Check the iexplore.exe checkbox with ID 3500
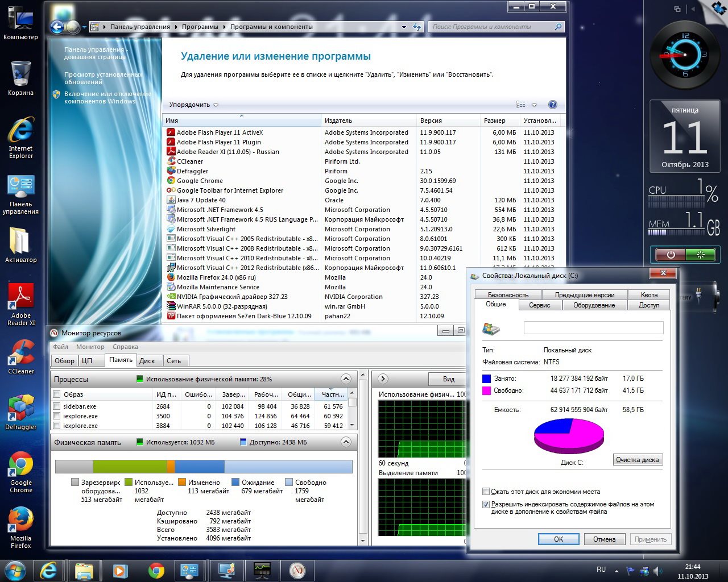This screenshot has height=582, width=728. tap(56, 416)
